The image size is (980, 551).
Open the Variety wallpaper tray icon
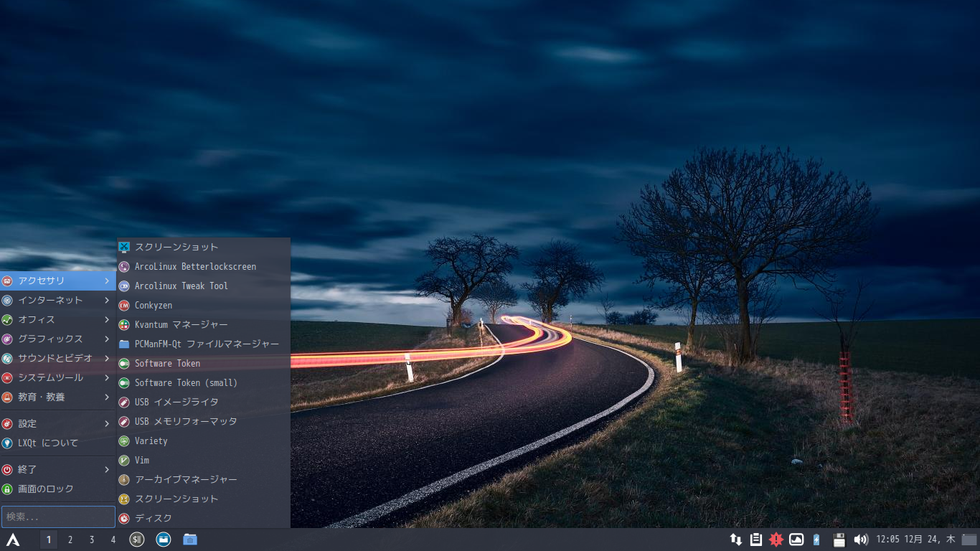(796, 540)
